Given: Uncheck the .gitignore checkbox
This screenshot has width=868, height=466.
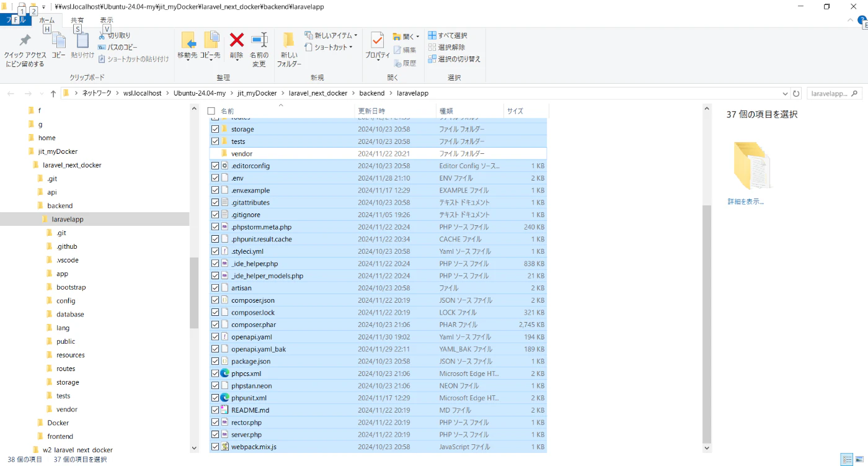Looking at the screenshot, I should pos(215,215).
